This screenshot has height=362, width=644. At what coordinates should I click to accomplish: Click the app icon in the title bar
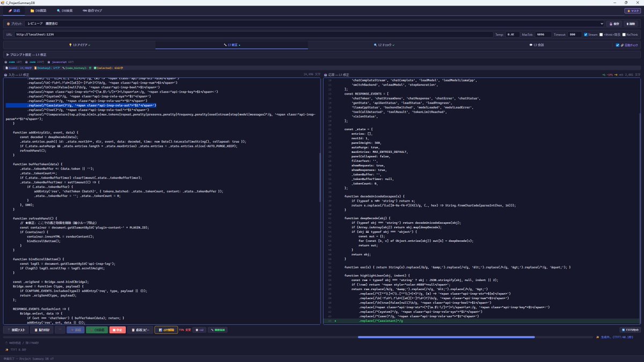tap(4, 3)
